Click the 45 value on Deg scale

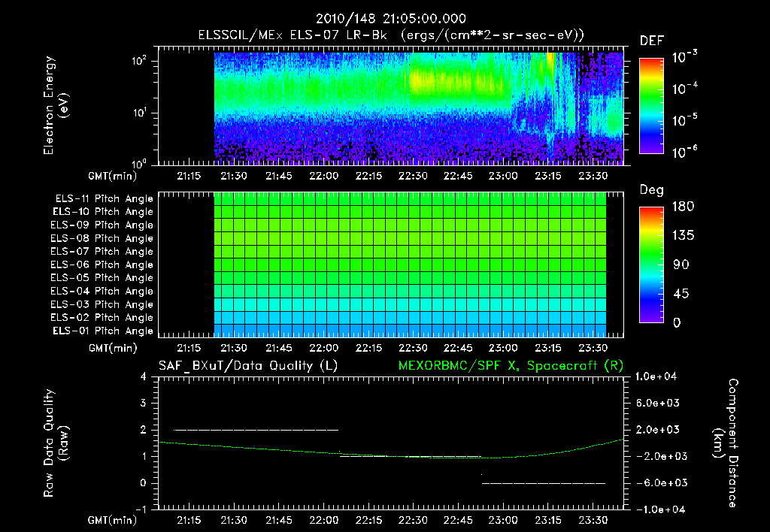tap(681, 294)
